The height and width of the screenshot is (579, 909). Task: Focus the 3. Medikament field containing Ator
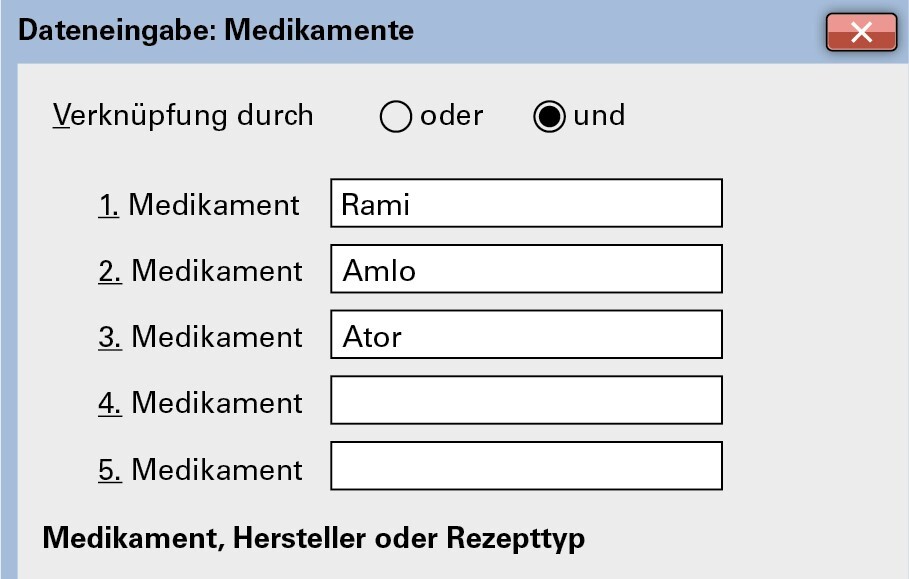click(526, 336)
